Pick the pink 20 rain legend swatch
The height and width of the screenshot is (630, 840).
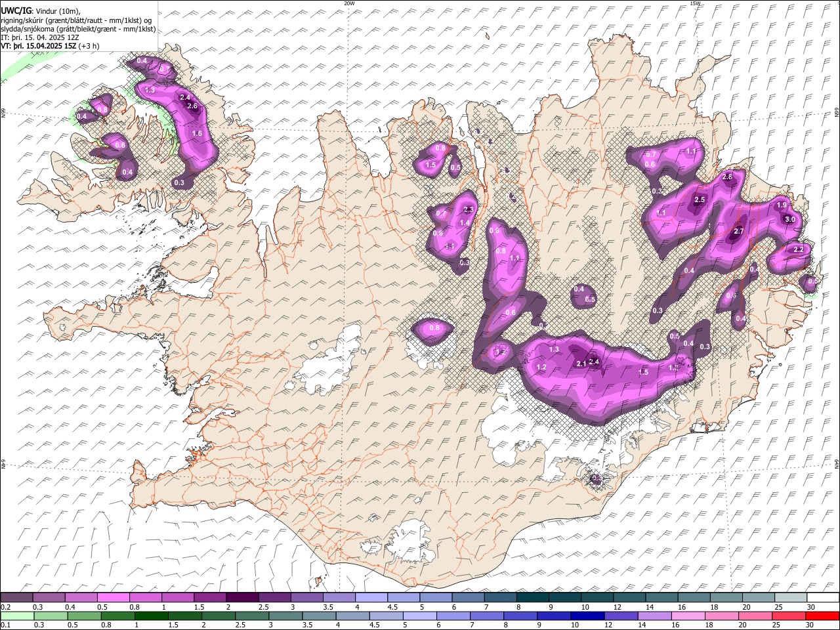756,616
